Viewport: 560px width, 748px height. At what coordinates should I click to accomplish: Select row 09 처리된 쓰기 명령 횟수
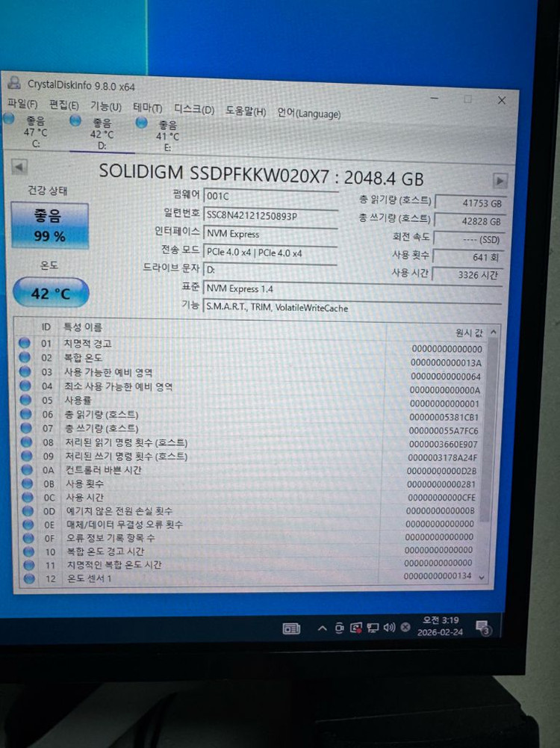point(251,457)
